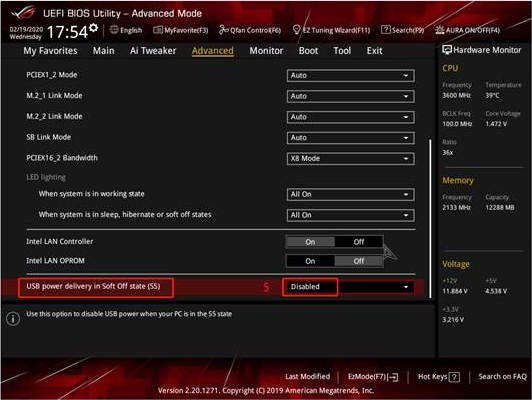Select 'When system is in sleep, hibernate' label
Image resolution: width=532 pixels, height=400 pixels.
tap(125, 215)
